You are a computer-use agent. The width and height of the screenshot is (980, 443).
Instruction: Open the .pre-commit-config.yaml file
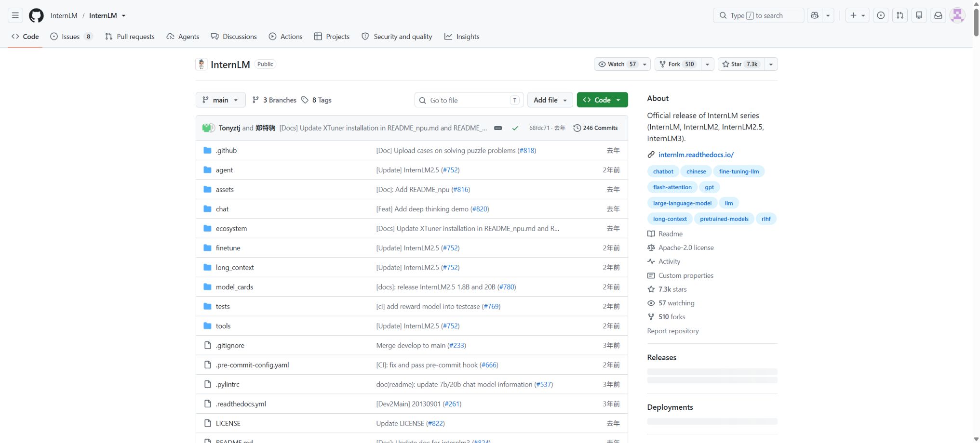click(x=253, y=365)
